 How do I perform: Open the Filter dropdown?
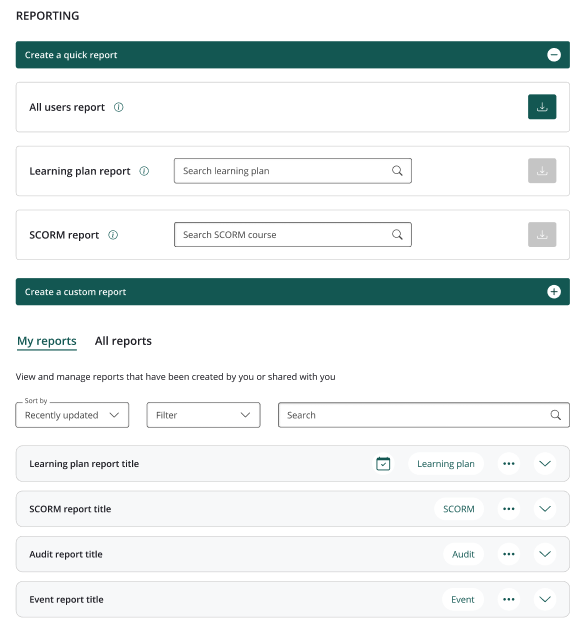point(203,415)
